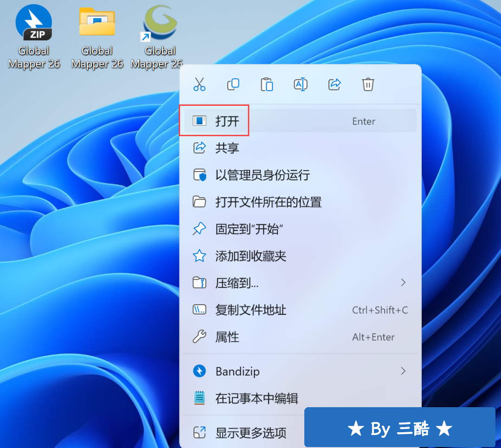Choose 打开文件所在的位置 menu entry
The width and height of the screenshot is (501, 448).
click(300, 202)
